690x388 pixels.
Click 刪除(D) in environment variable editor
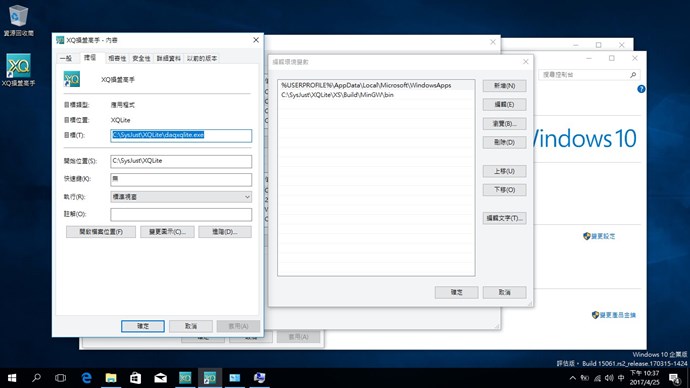click(x=504, y=143)
